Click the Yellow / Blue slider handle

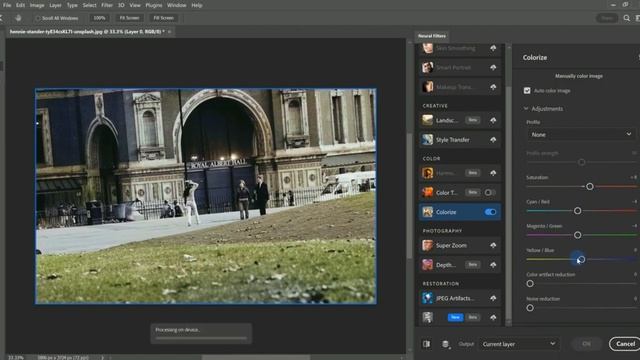click(x=582, y=259)
